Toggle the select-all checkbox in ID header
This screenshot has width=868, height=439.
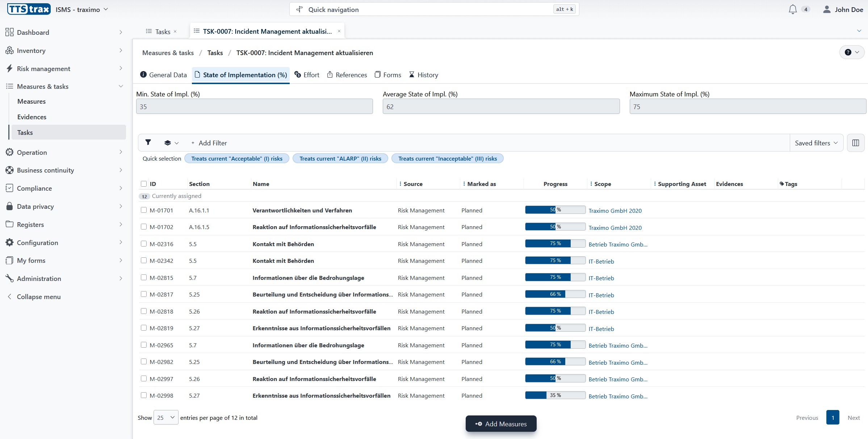pyautogui.click(x=144, y=184)
